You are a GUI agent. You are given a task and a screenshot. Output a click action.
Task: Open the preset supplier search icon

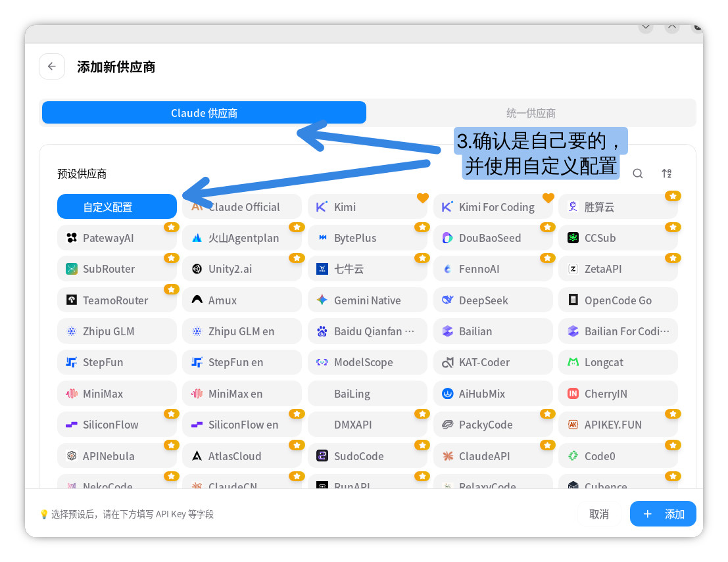coord(637,174)
